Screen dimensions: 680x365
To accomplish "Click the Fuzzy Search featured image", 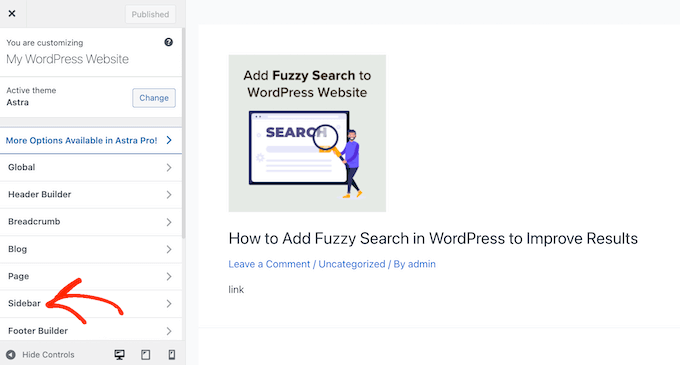I will (307, 133).
